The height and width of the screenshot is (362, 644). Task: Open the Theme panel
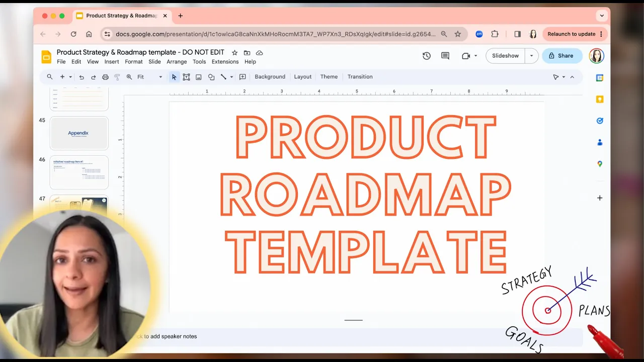[329, 77]
